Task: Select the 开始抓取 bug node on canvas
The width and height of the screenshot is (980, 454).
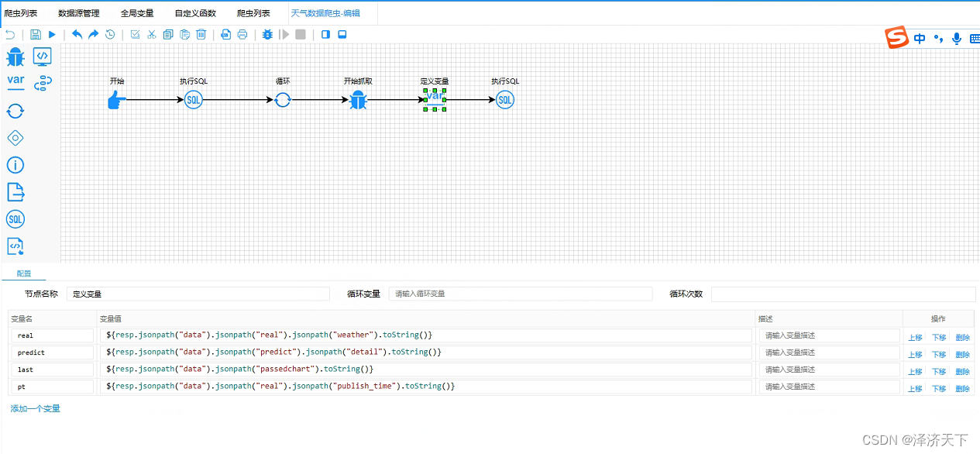Action: [x=357, y=99]
